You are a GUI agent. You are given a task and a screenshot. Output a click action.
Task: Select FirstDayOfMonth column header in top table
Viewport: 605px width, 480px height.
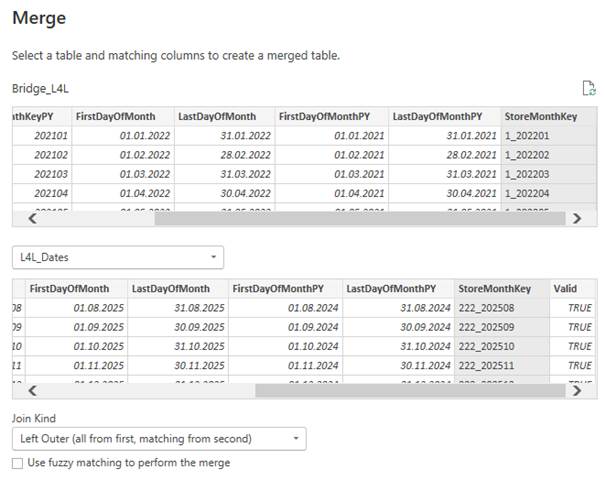click(x=115, y=117)
